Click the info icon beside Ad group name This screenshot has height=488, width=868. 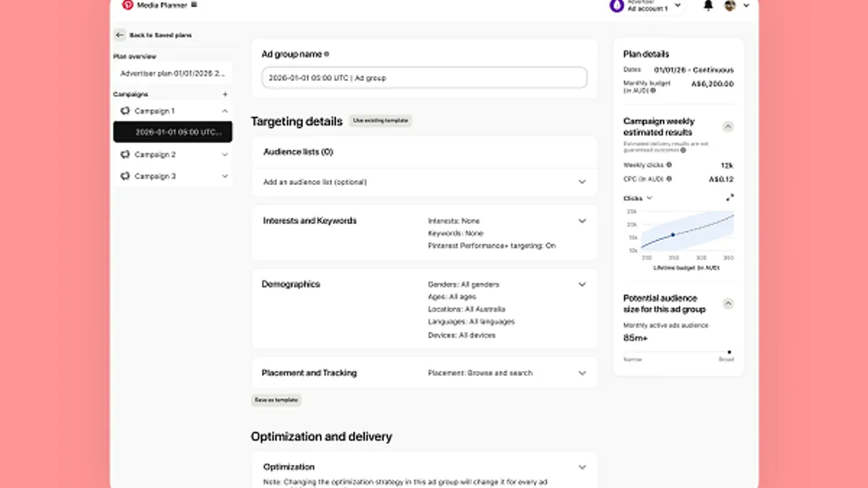(x=327, y=54)
